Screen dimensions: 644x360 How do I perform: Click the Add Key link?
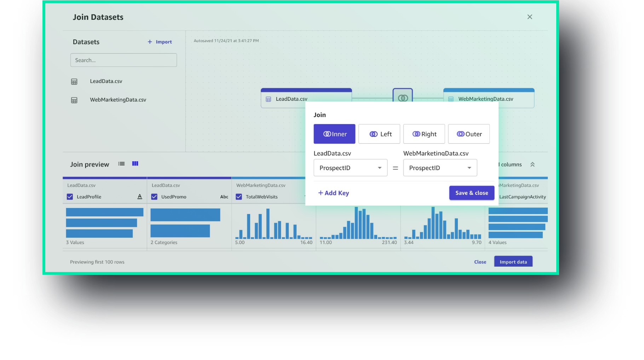pos(333,193)
